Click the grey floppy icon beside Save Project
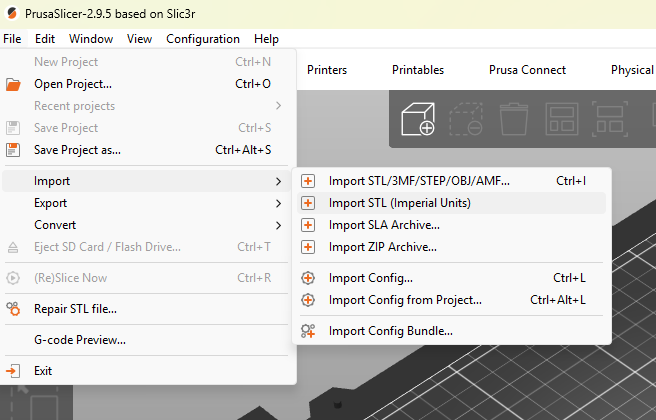The width and height of the screenshot is (656, 420). pyautogui.click(x=13, y=128)
